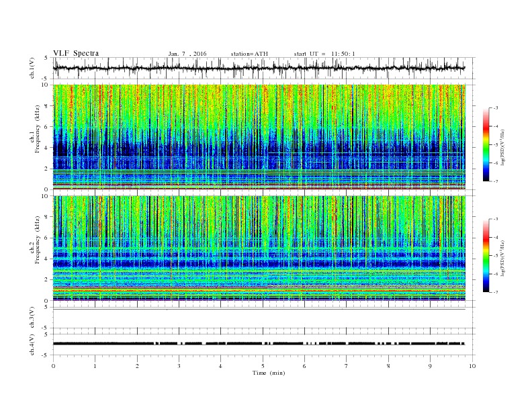Click the thick black ch.4 signal trace
This screenshot has height=411, width=532.
[x=259, y=344]
